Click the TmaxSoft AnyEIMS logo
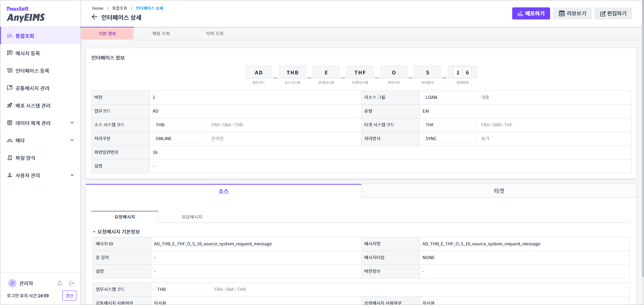The height and width of the screenshot is (305, 644). (26, 14)
